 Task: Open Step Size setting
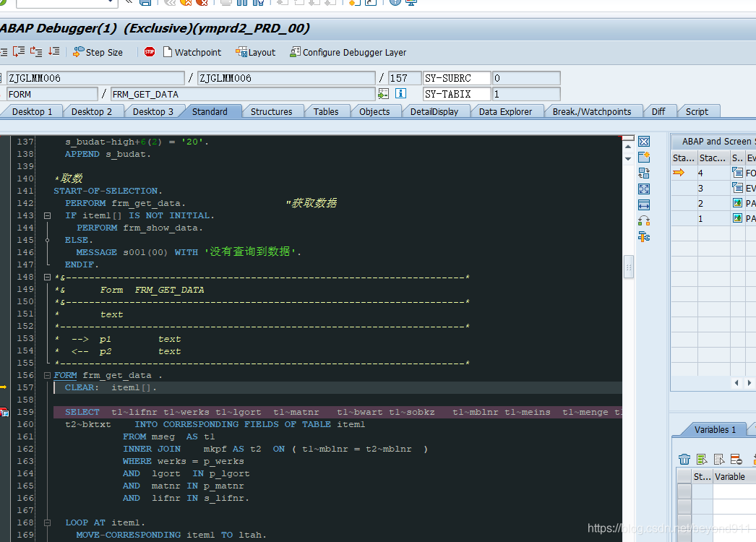[x=98, y=52]
